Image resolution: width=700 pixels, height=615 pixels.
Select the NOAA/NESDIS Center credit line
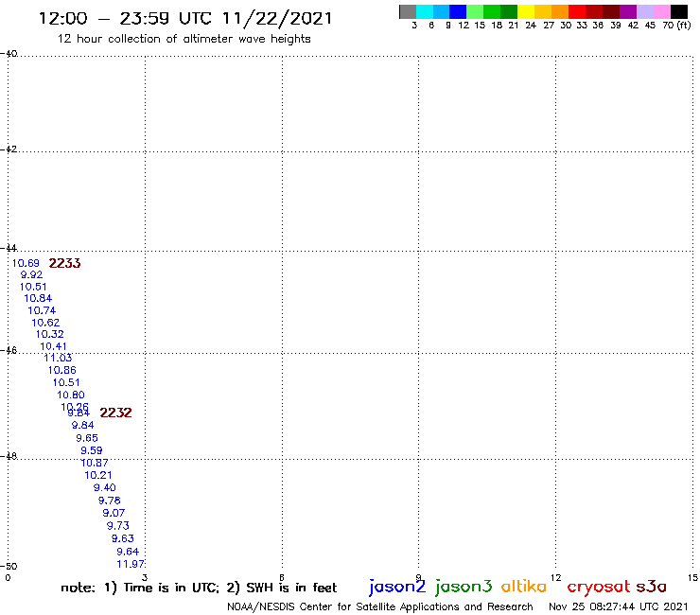click(x=380, y=607)
